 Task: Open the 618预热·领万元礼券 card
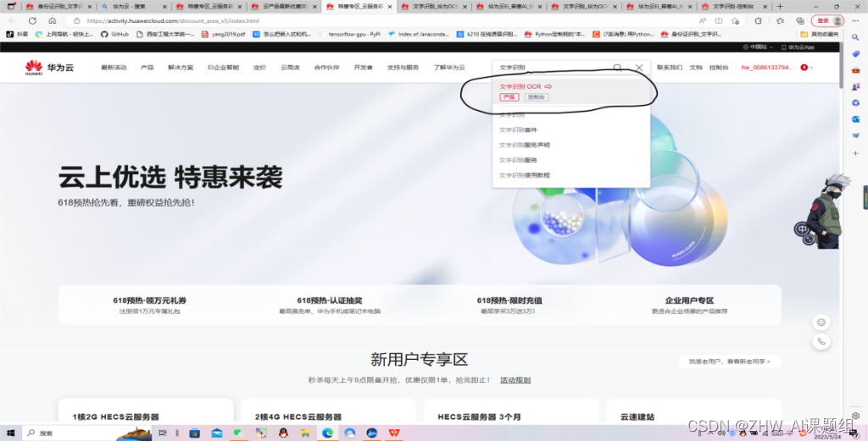click(x=149, y=305)
